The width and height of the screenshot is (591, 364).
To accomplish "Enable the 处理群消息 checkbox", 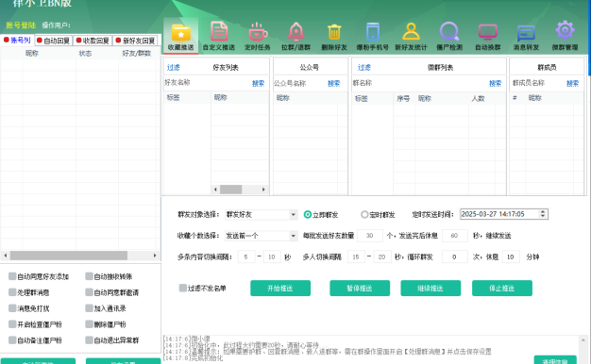I will 12,292.
